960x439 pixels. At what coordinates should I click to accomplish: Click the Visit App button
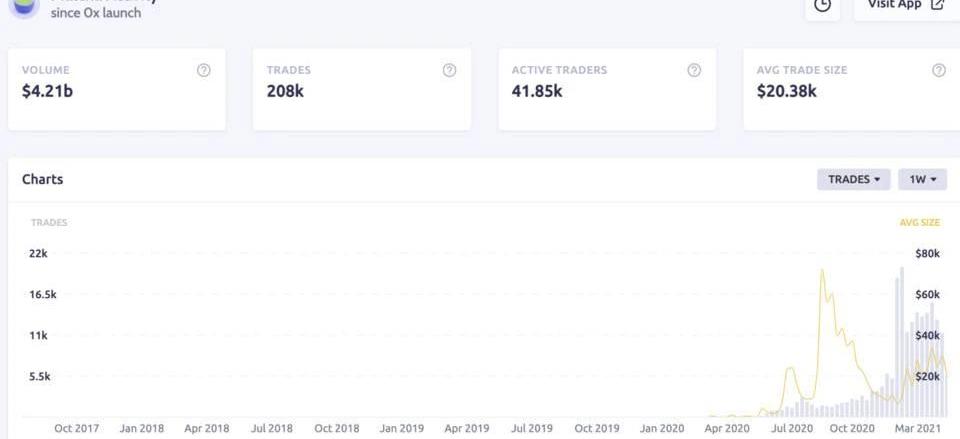[907, 6]
